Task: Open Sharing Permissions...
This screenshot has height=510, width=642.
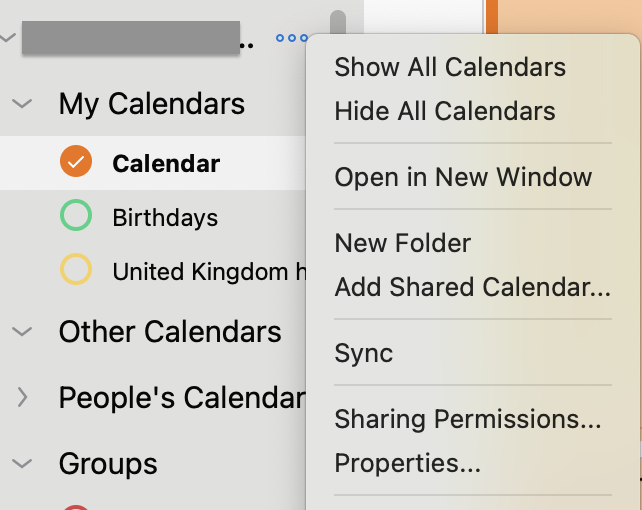Action: [468, 420]
